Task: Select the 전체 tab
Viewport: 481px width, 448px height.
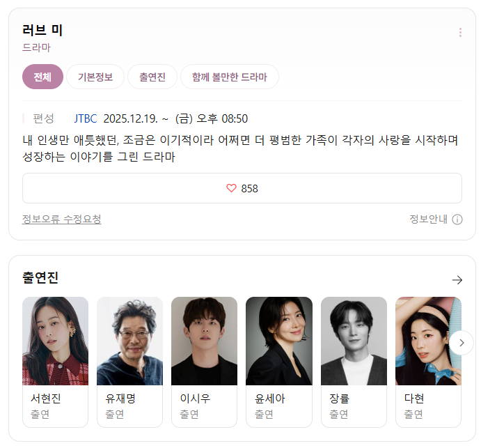Action: (42, 77)
